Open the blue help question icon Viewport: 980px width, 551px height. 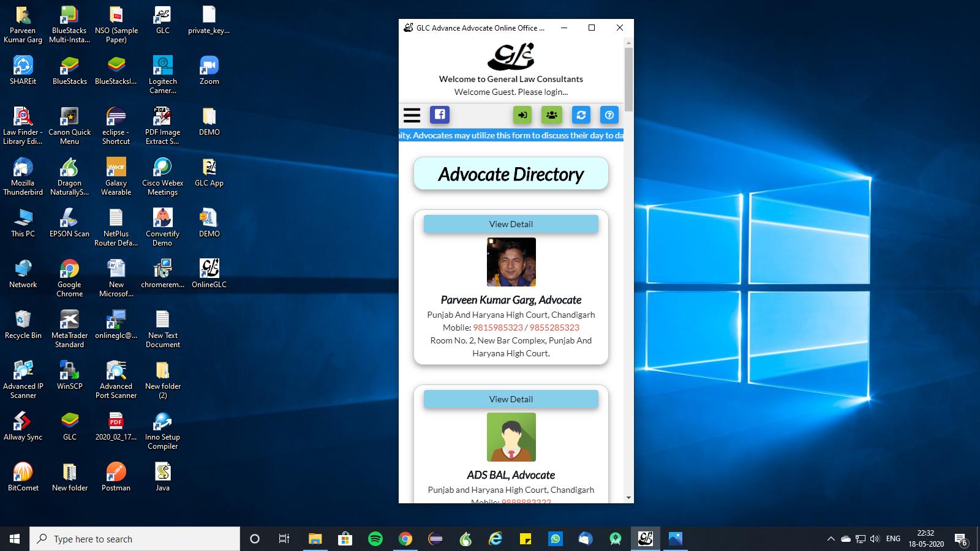click(609, 114)
